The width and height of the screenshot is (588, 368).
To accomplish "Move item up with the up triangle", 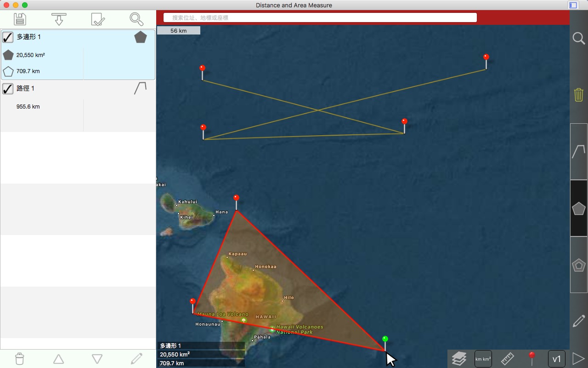I will pos(58,359).
